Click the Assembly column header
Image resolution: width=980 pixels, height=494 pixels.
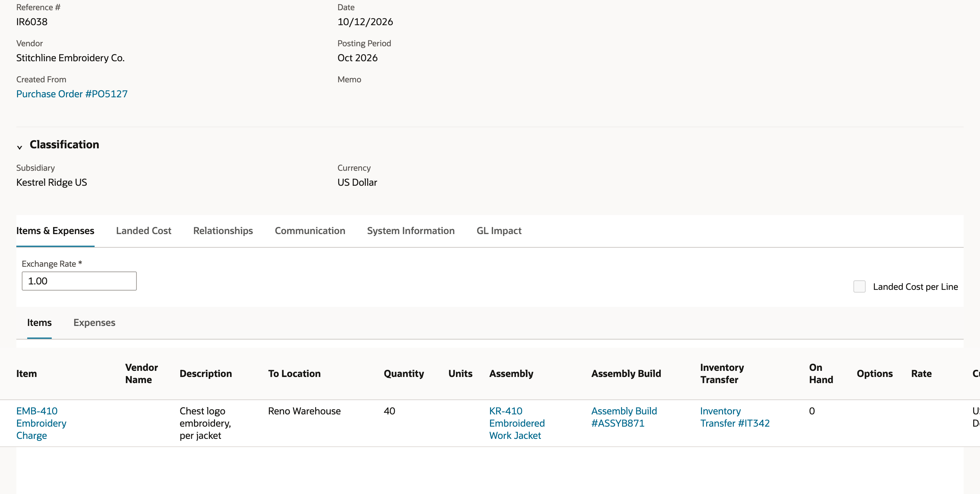(x=511, y=374)
